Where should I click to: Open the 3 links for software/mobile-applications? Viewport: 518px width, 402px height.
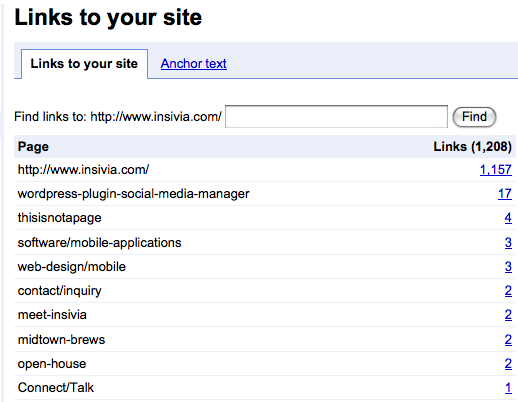pos(508,243)
